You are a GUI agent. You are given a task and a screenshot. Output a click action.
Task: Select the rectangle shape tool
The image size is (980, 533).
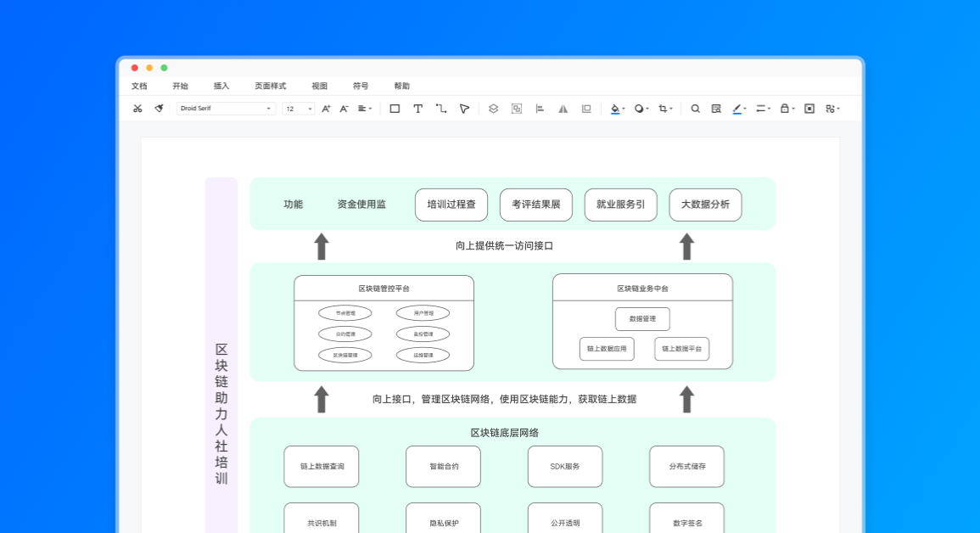[395, 109]
